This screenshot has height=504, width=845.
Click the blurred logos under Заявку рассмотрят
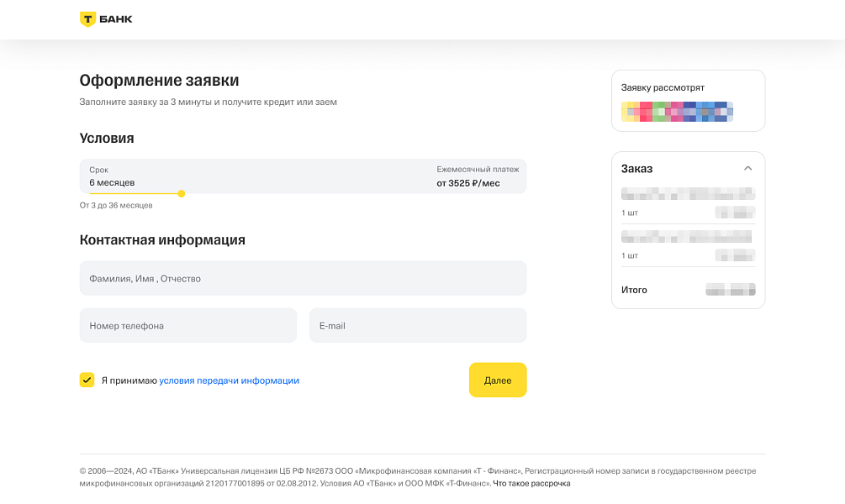coord(677,112)
